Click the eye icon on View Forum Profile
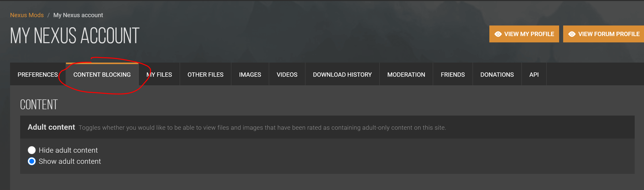Screen dimensions: 644x190 point(572,34)
